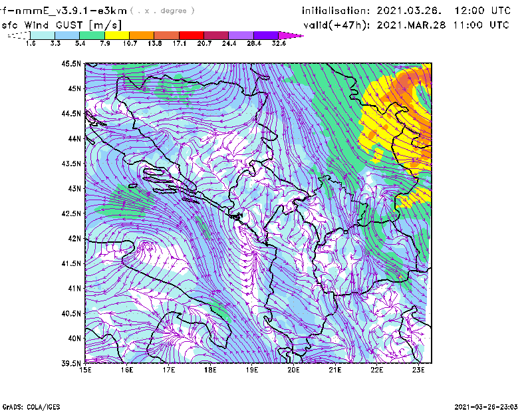
Task: Click the light blue 3.3–5.4 legend swatch
Action: (67, 35)
